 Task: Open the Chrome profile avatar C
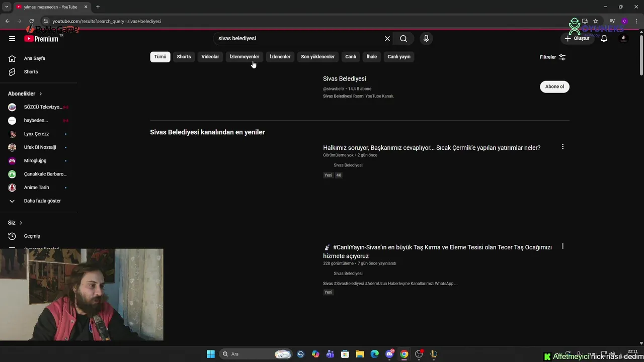(624, 21)
